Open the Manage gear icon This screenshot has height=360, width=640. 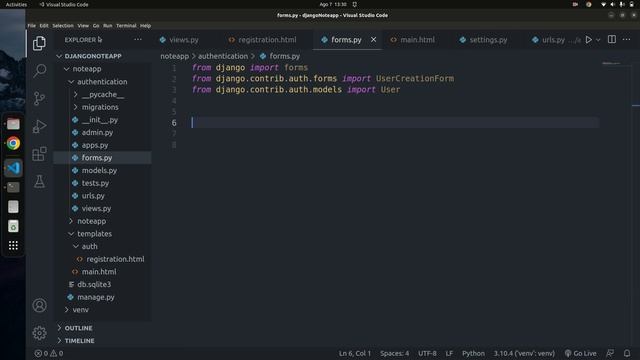39,333
